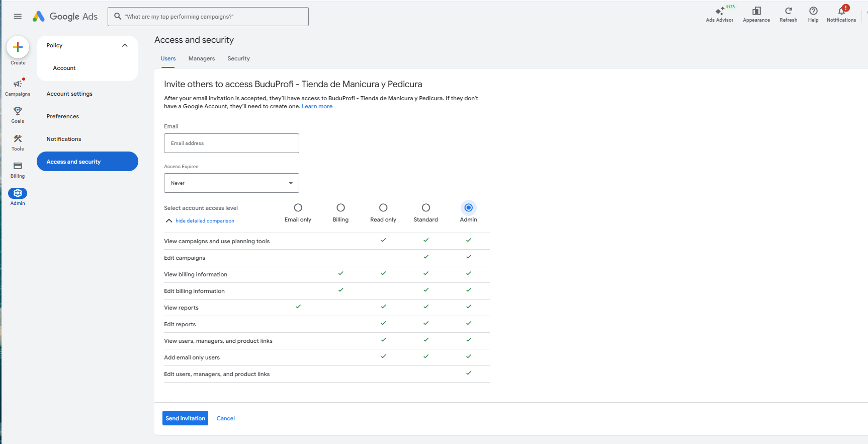Open the Learn more link
Viewport: 868px width, 444px height.
coord(317,106)
